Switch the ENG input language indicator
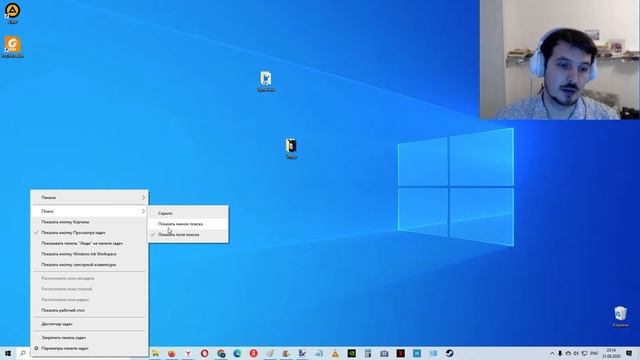Viewport: 640px width, 360px height. tap(594, 353)
